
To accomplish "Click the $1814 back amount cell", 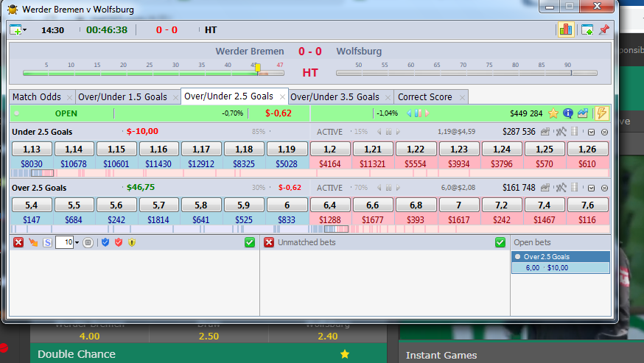I will pos(158,219).
